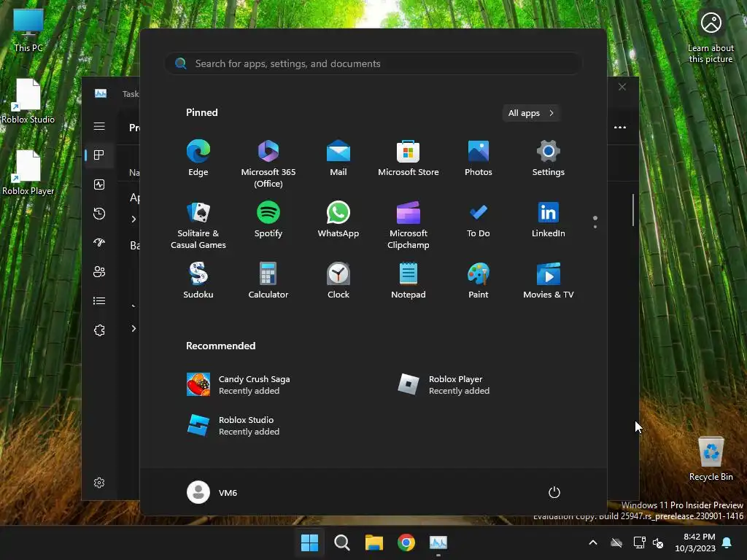
Task: Close the Task Manager window
Action: coord(622,87)
